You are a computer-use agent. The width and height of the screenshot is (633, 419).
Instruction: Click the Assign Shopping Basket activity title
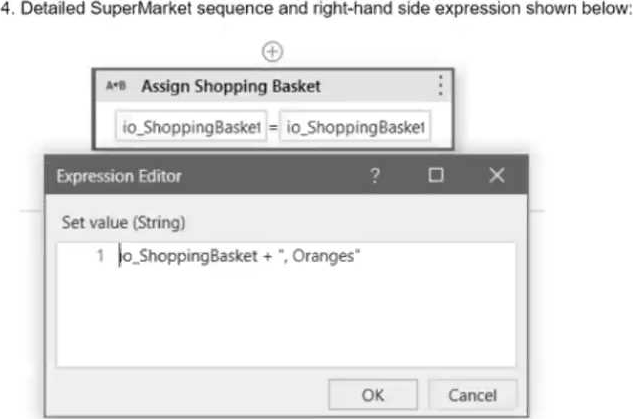[231, 86]
